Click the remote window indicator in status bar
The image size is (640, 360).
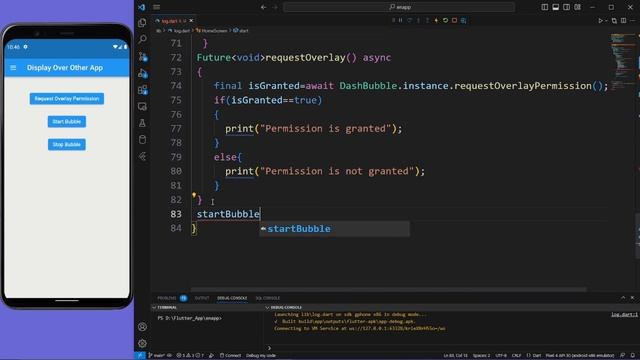(x=140, y=356)
